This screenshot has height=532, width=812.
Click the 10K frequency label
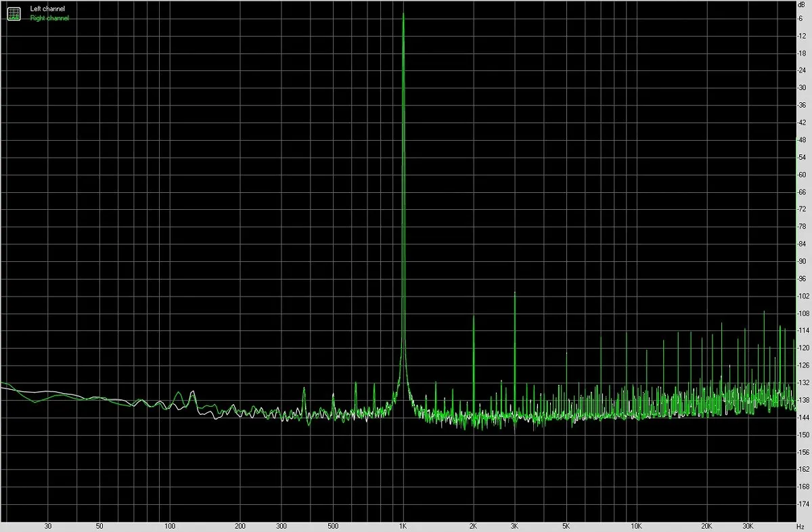[637, 526]
